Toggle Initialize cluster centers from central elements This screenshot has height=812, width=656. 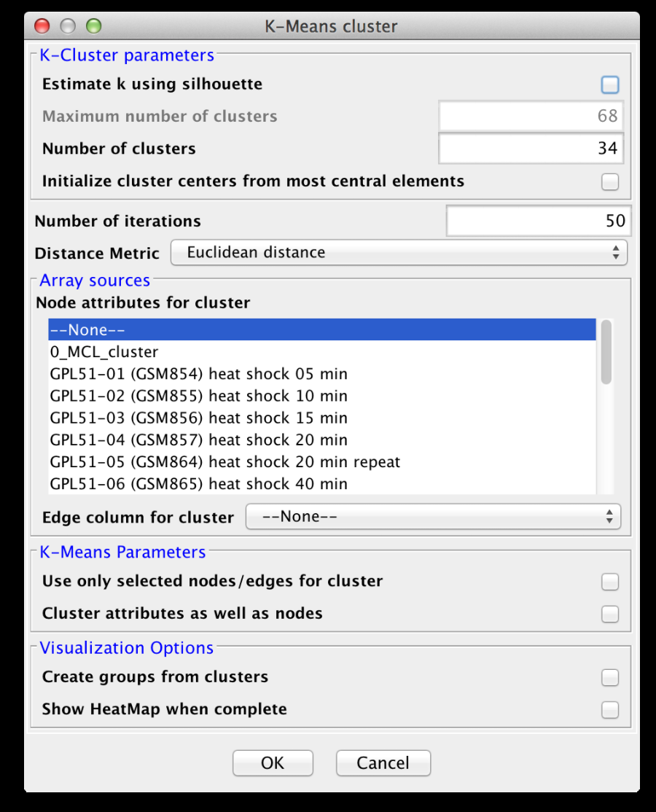click(610, 181)
